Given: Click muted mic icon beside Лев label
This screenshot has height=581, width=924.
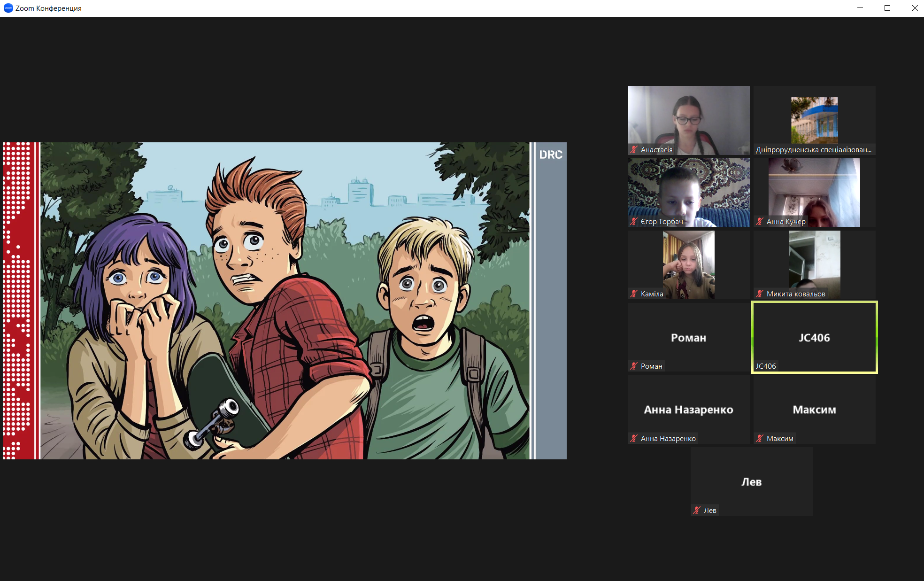Looking at the screenshot, I should (x=697, y=511).
